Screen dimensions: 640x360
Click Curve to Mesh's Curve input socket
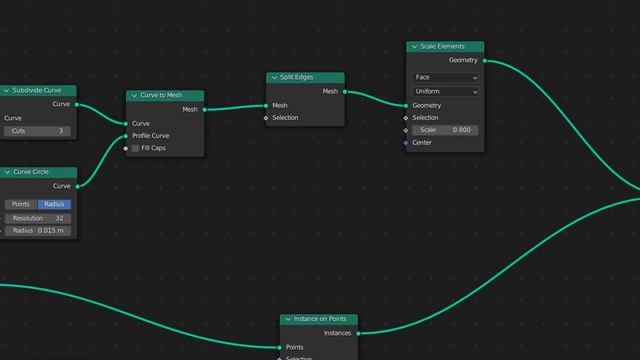click(126, 124)
